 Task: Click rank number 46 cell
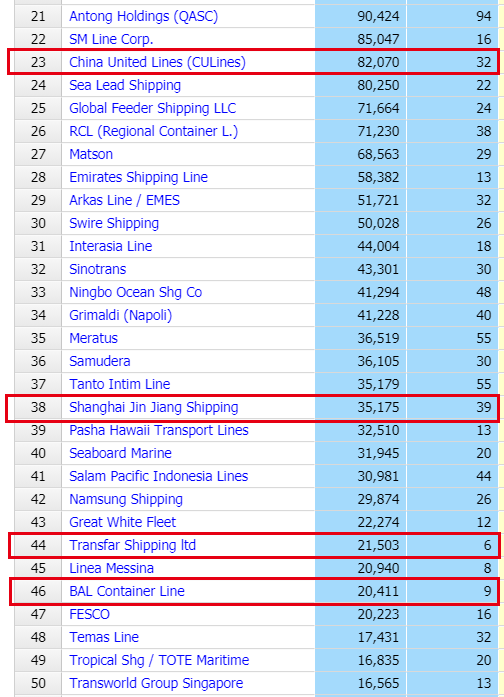[38, 592]
